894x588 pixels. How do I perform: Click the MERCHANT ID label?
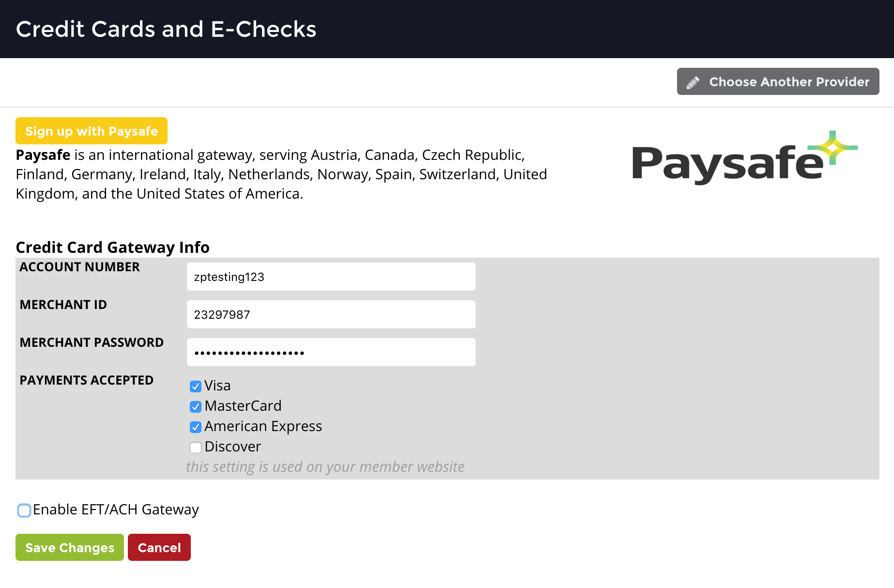point(63,305)
